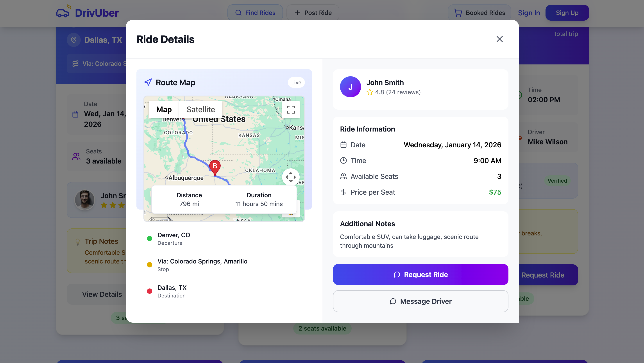Switch map to Satellite view
Image resolution: width=644 pixels, height=363 pixels.
pos(200,109)
